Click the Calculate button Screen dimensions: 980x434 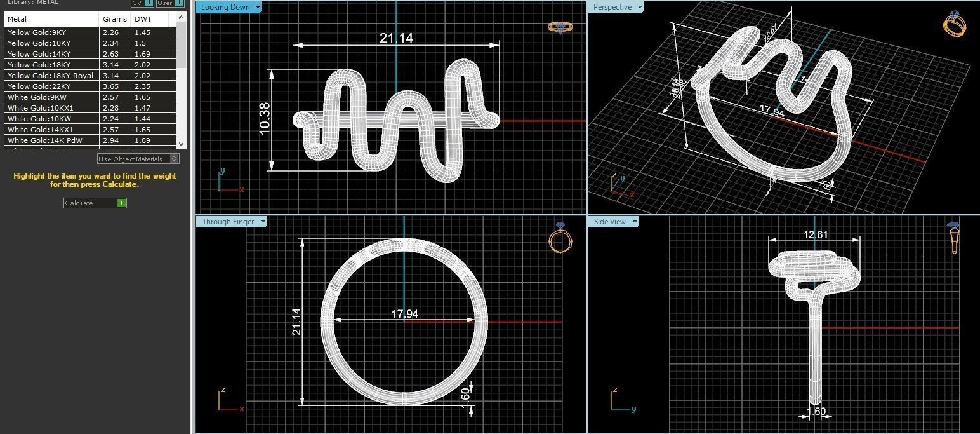pos(95,203)
